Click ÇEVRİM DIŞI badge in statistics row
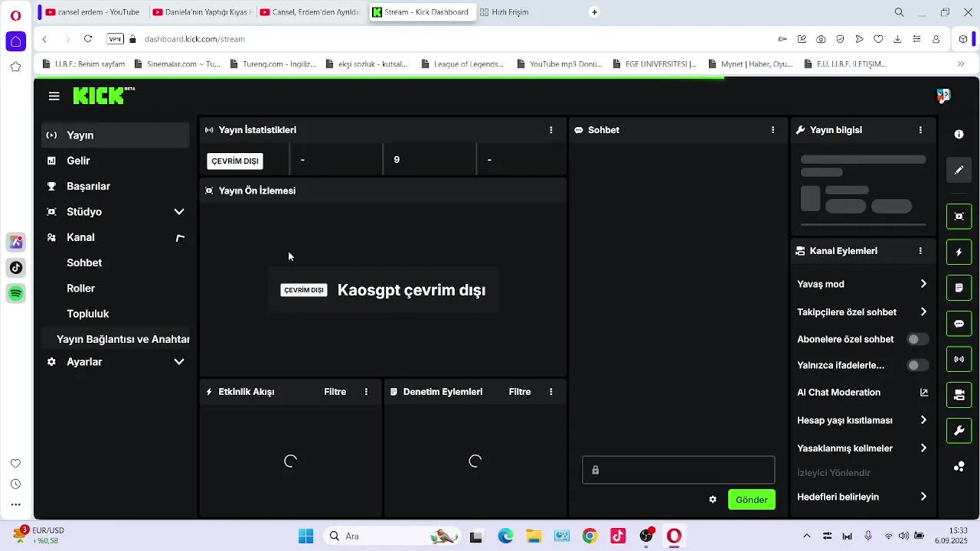This screenshot has height=551, width=980. 235,161
